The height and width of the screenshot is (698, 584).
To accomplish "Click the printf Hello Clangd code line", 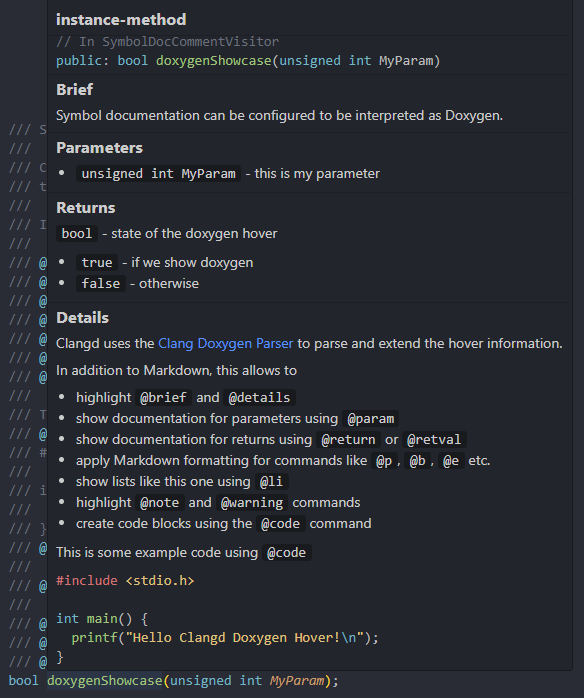I will coord(225,637).
